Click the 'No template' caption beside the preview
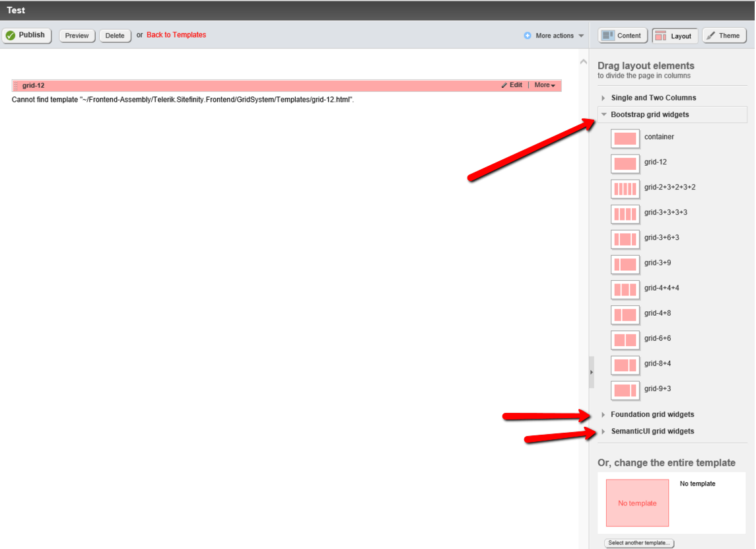 coord(697,484)
